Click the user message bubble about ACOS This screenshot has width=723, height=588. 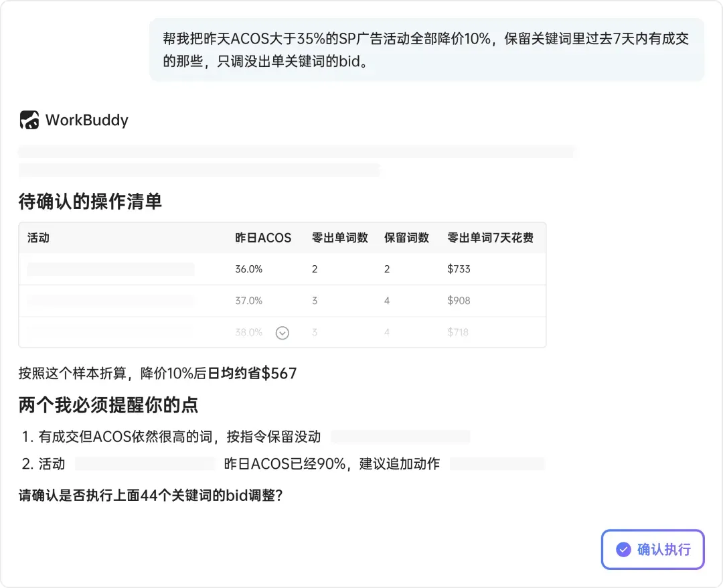coord(426,50)
